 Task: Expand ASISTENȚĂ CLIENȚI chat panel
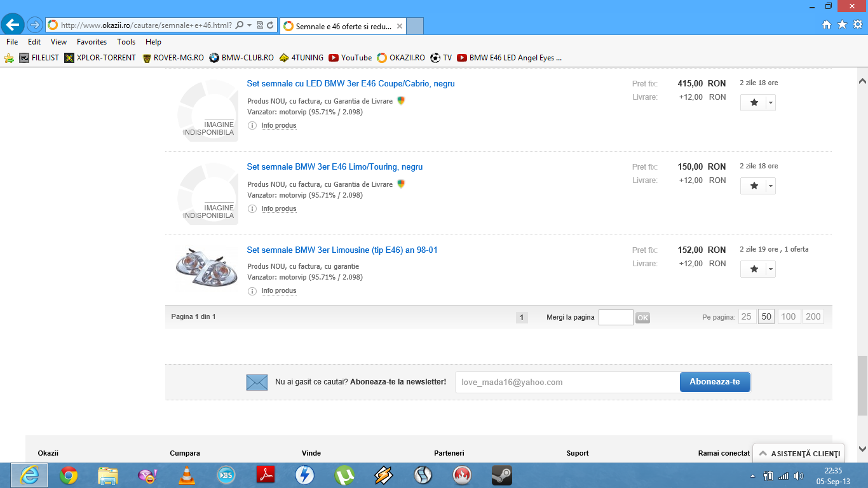pyautogui.click(x=799, y=454)
